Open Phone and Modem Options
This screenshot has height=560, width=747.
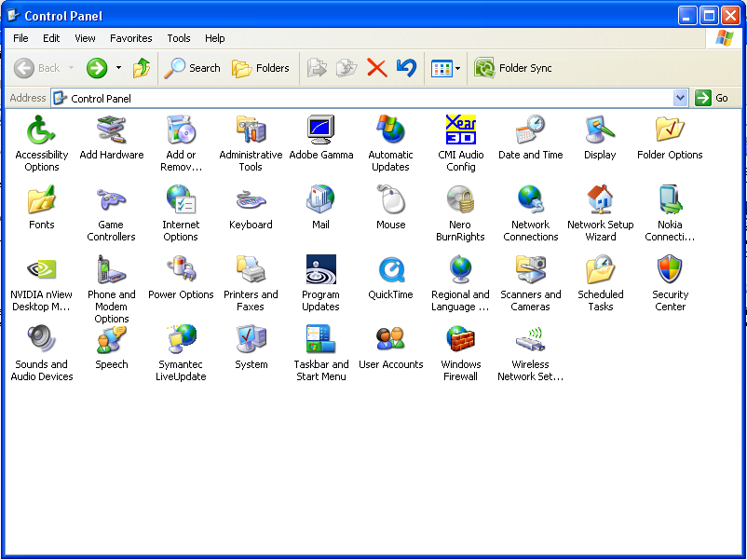[111, 270]
